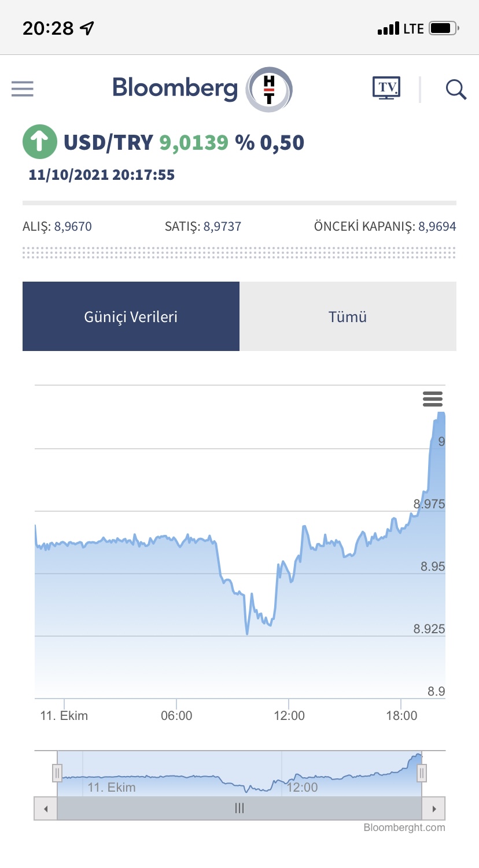Grab the left range navigator handle
This screenshot has height=868, width=479.
point(57,773)
